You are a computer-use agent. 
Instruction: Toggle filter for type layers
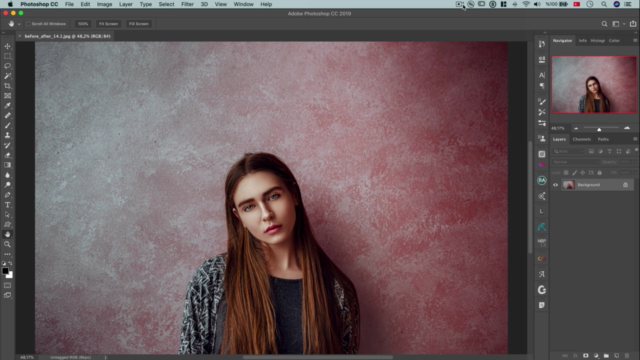610,151
